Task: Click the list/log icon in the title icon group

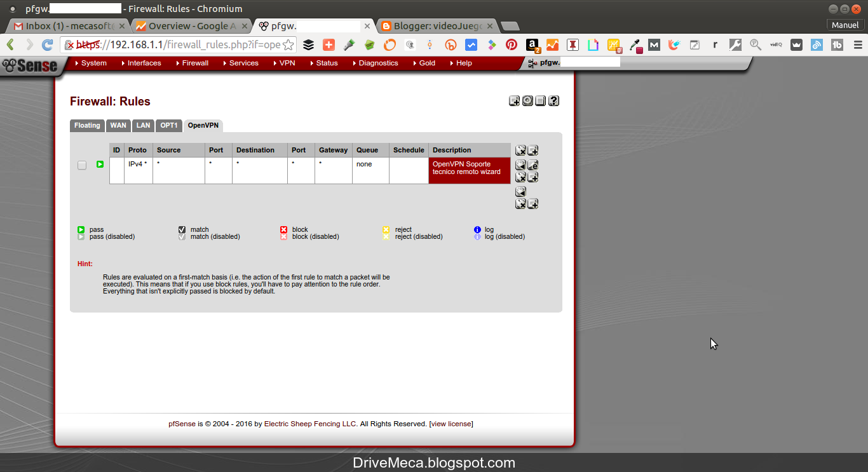Action: 540,101
